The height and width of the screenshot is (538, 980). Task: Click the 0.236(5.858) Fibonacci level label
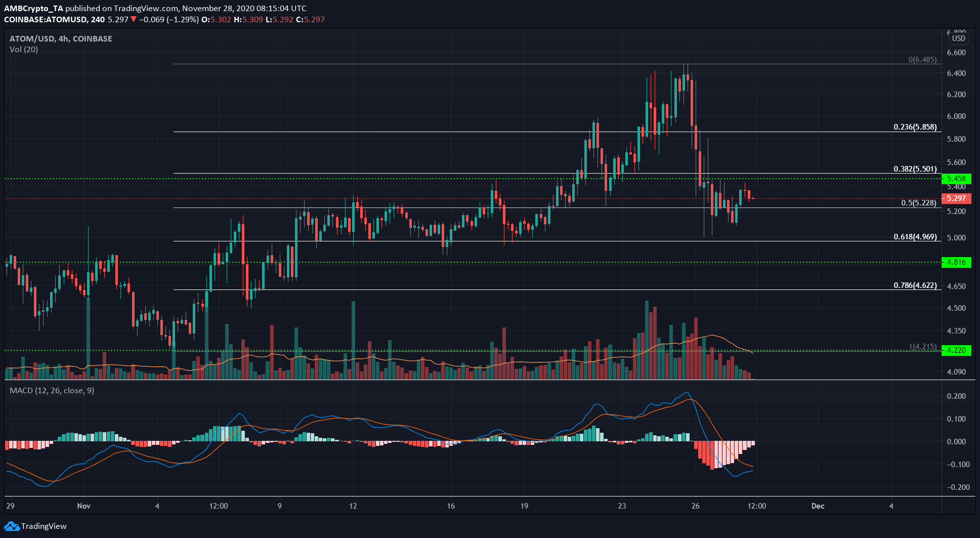point(915,127)
